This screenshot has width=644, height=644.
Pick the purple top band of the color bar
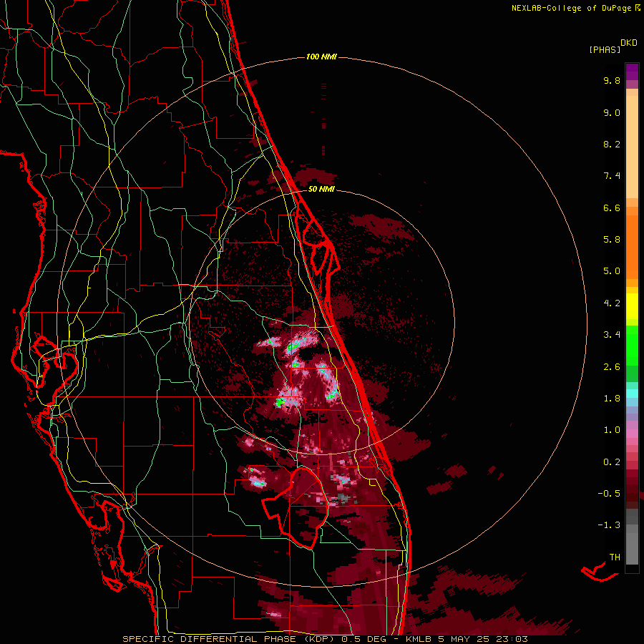[x=632, y=72]
